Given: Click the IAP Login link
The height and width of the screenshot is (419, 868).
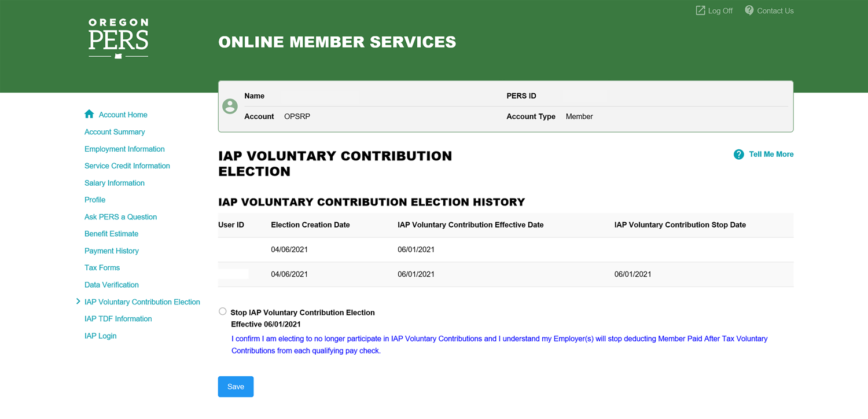Looking at the screenshot, I should point(101,336).
